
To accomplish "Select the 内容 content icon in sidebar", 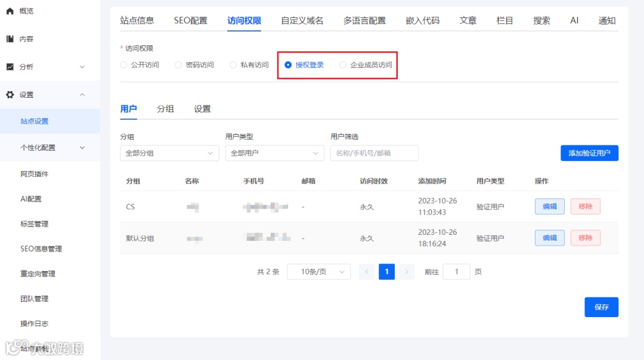I will click(25, 38).
